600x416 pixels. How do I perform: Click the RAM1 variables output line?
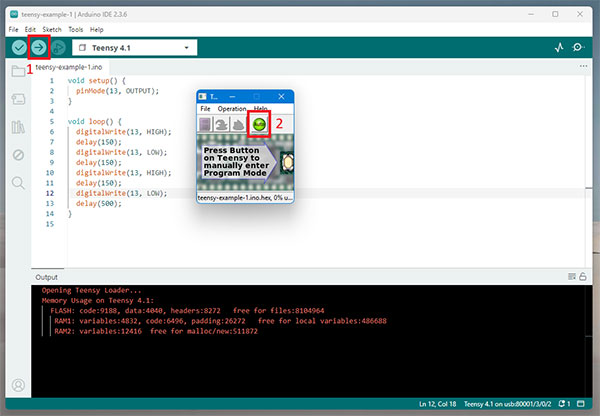220,321
